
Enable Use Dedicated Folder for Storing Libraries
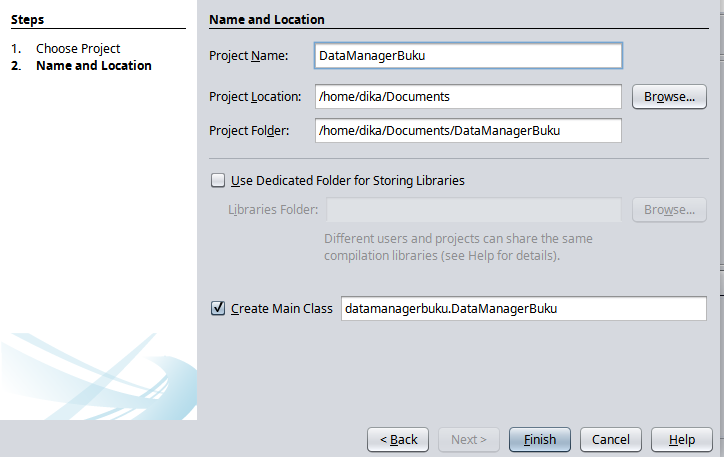tap(218, 181)
